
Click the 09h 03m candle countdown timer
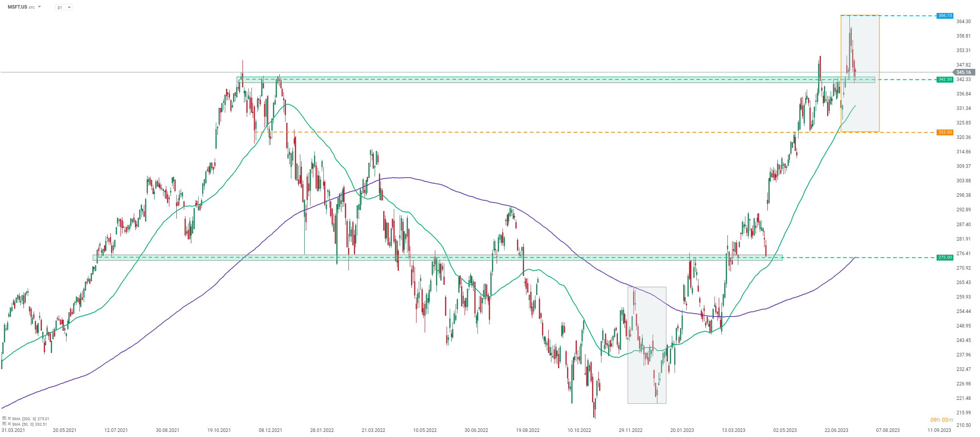[941, 420]
